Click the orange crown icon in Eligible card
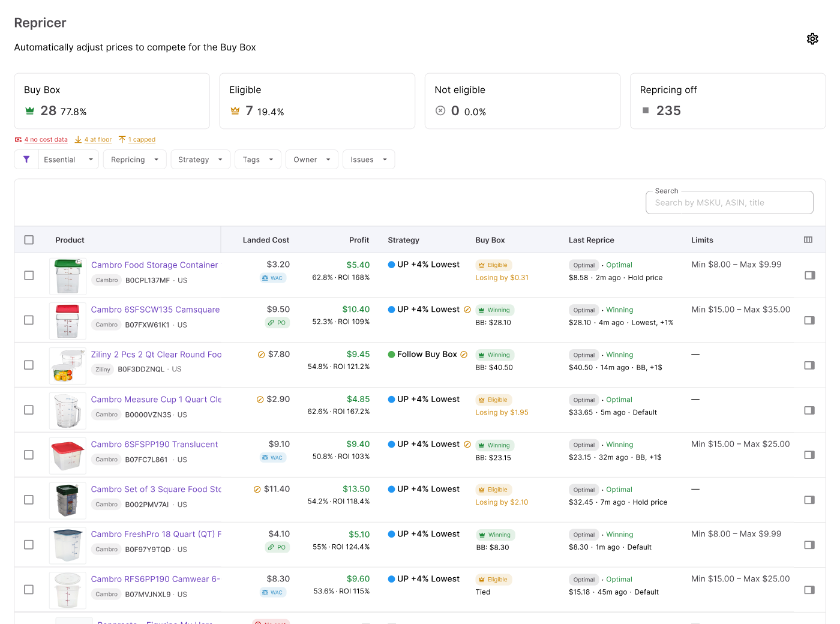Screen dimensions: 840x624 (x=235, y=110)
